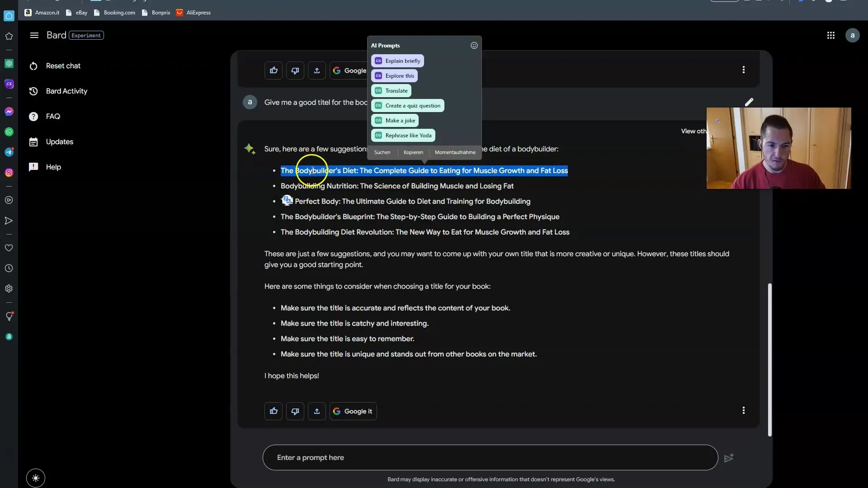Expand the three-dot more options menu
Viewport: 868px width, 488px height.
744,70
